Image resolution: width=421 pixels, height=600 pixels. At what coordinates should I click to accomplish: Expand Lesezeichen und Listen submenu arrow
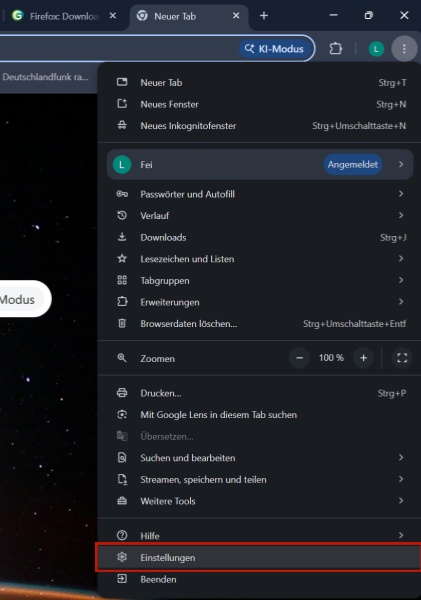click(x=401, y=258)
